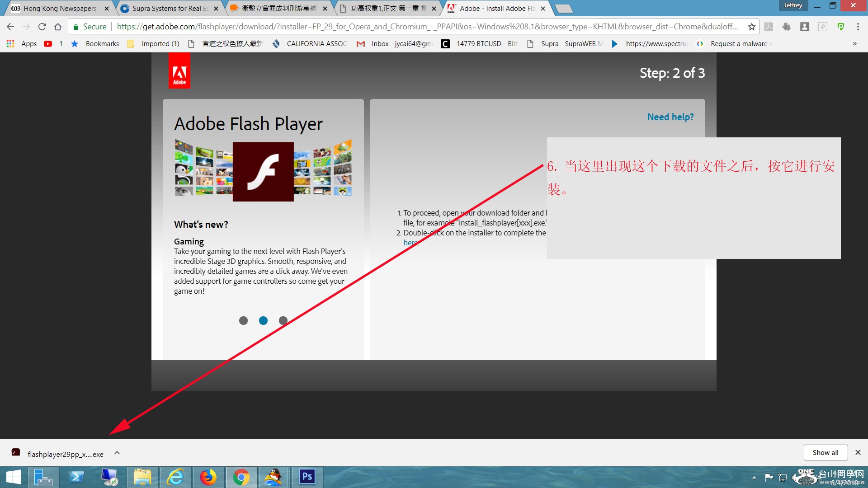Launch Firefox from taskbar

208,477
